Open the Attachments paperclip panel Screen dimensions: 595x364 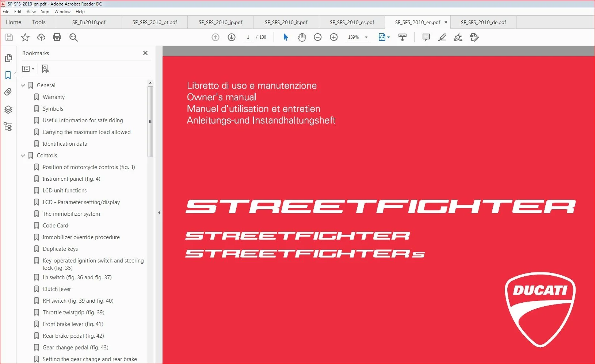8,92
